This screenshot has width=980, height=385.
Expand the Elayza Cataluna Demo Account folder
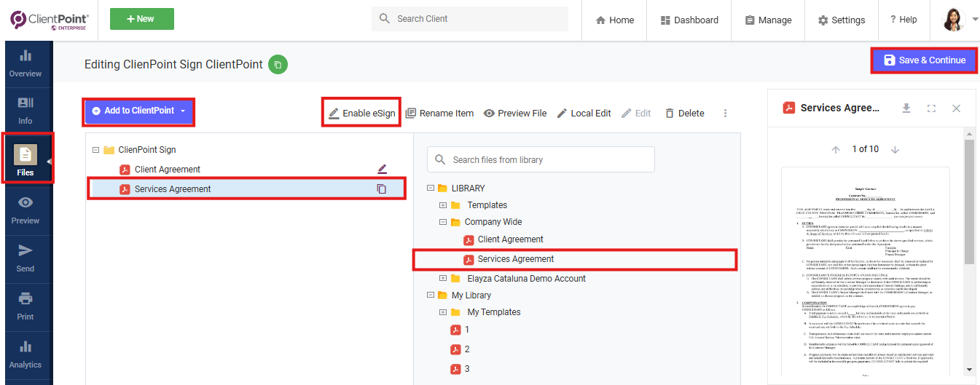click(x=443, y=278)
